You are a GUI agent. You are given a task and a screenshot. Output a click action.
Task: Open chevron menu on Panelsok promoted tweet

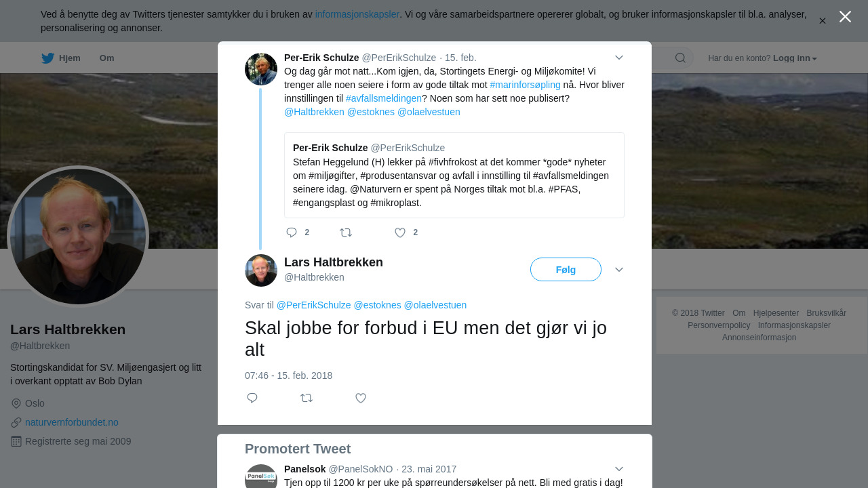coord(619,469)
